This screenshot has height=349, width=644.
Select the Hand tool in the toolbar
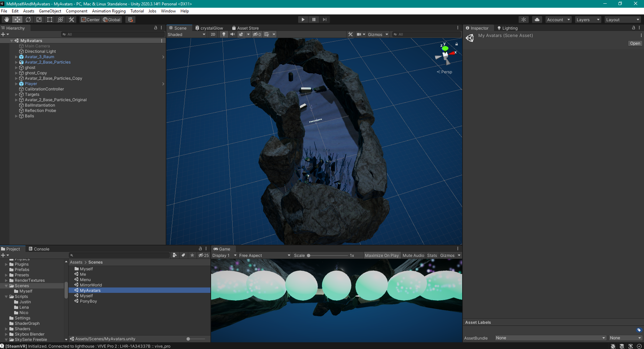[x=6, y=20]
